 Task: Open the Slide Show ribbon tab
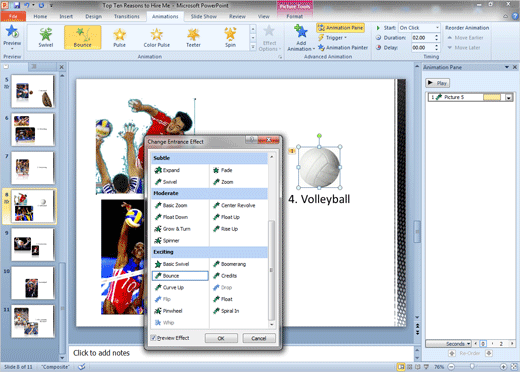pos(204,16)
